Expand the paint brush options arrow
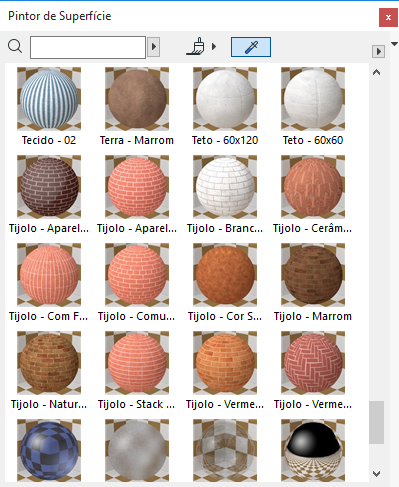The width and height of the screenshot is (399, 487). (214, 46)
